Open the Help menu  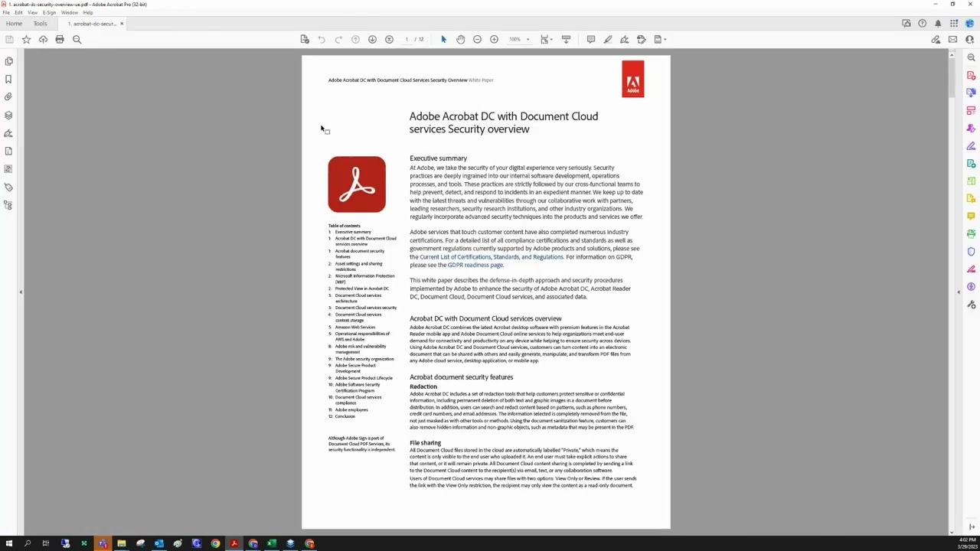(88, 13)
